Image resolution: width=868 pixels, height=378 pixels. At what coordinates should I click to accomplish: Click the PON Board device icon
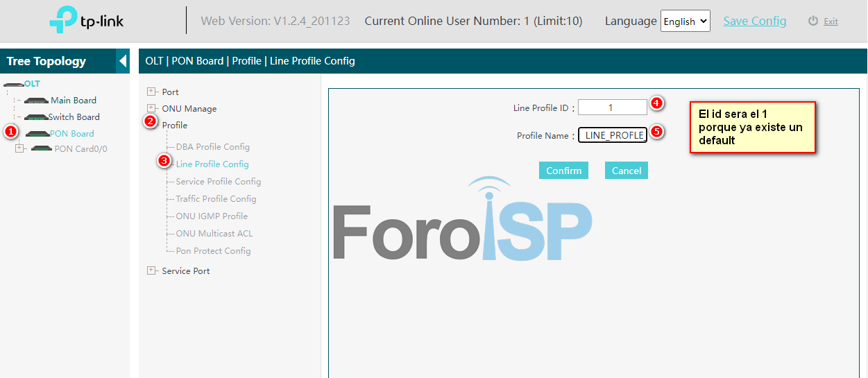(x=37, y=134)
